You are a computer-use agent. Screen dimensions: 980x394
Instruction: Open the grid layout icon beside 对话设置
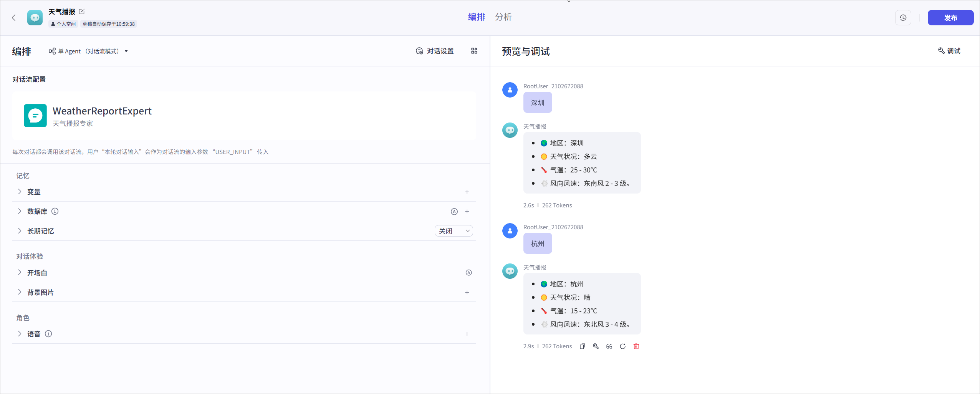(x=474, y=51)
